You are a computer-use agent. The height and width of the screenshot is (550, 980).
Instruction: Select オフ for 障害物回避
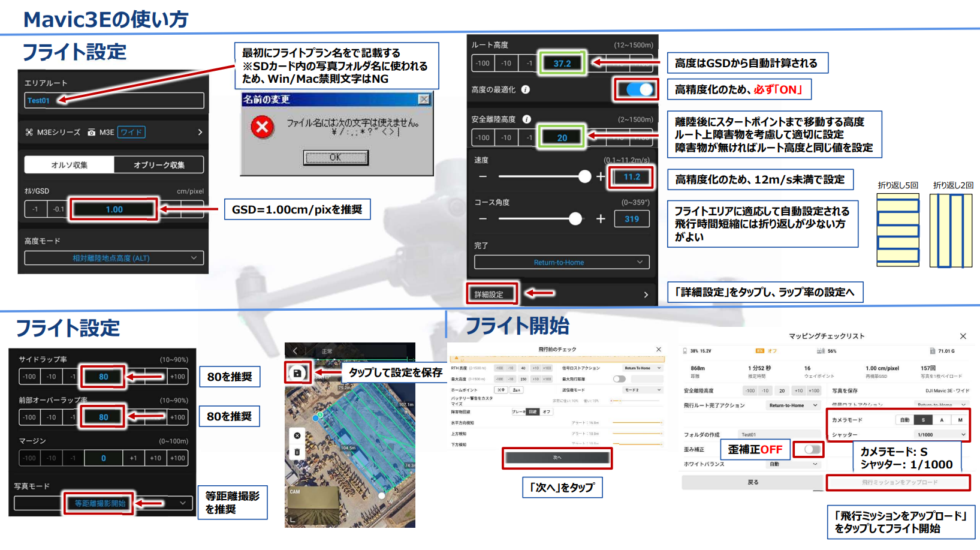[x=546, y=411]
